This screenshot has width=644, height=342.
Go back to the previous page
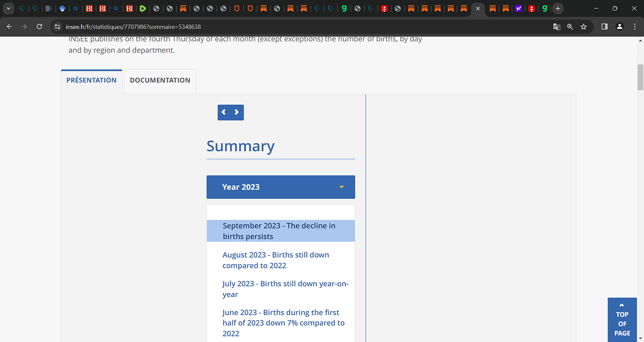click(9, 27)
